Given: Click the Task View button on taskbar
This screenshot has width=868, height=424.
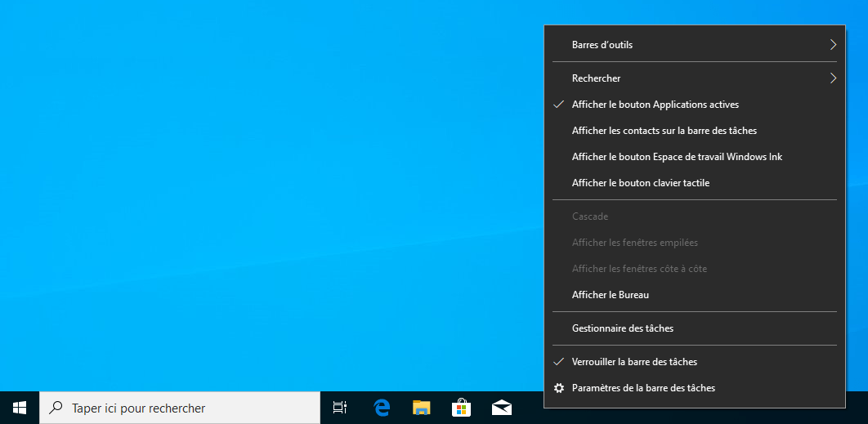Looking at the screenshot, I should (x=339, y=408).
